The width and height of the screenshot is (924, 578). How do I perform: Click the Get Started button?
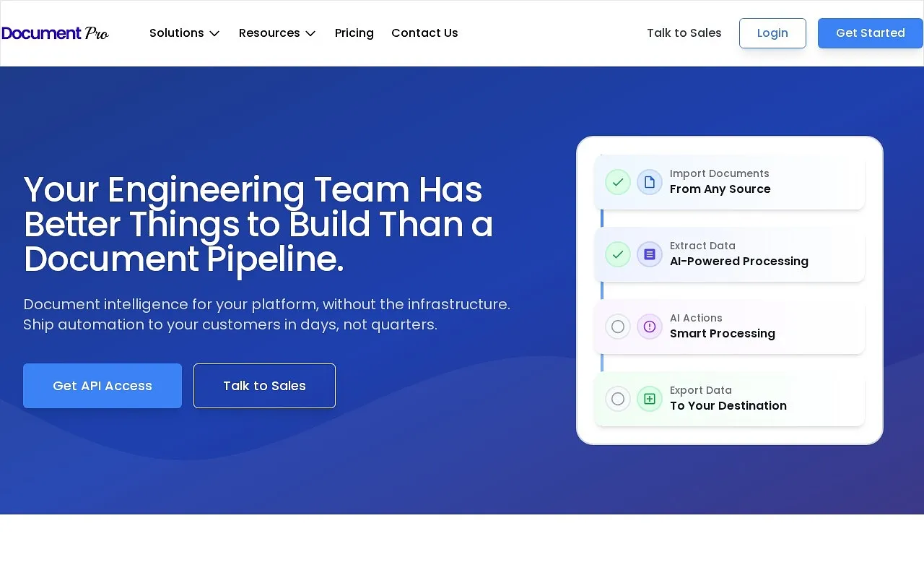coord(871,33)
